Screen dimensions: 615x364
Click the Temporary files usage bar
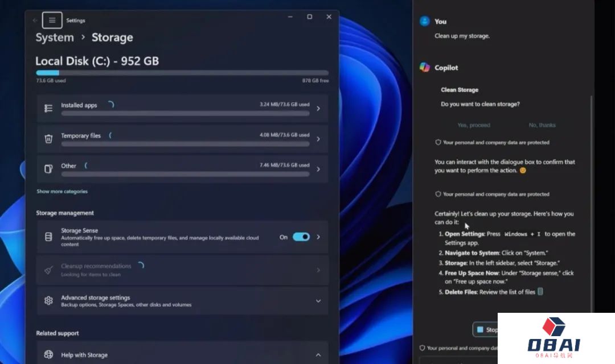pyautogui.click(x=185, y=144)
